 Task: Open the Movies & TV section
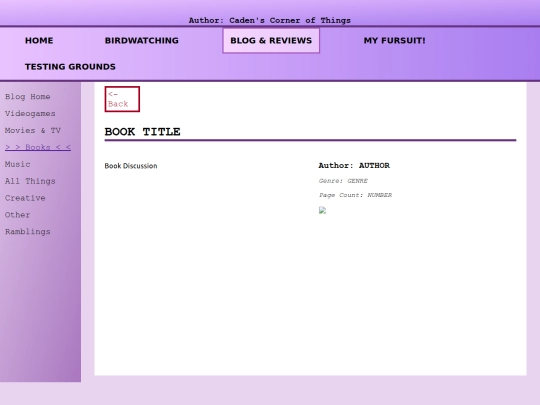click(33, 131)
